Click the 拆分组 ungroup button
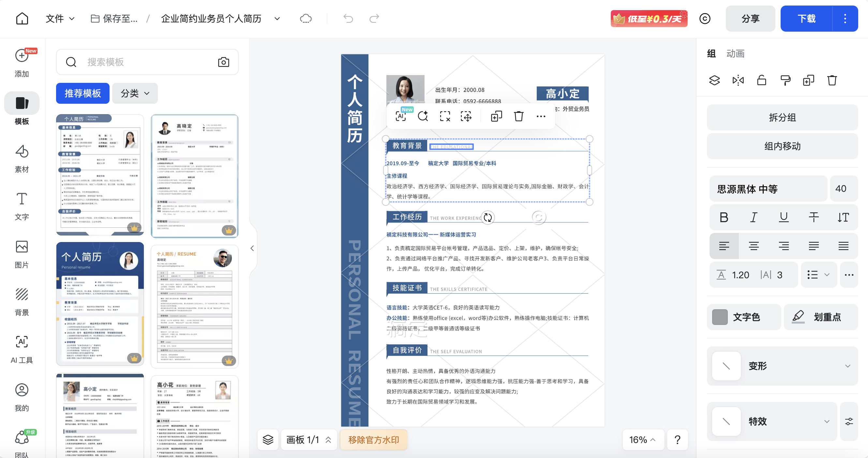This screenshot has height=458, width=868. (782, 117)
